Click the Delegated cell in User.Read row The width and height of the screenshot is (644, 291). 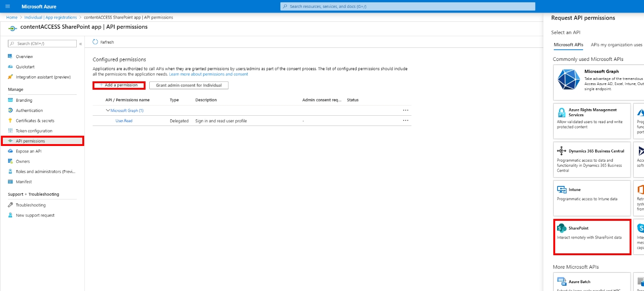tap(179, 121)
